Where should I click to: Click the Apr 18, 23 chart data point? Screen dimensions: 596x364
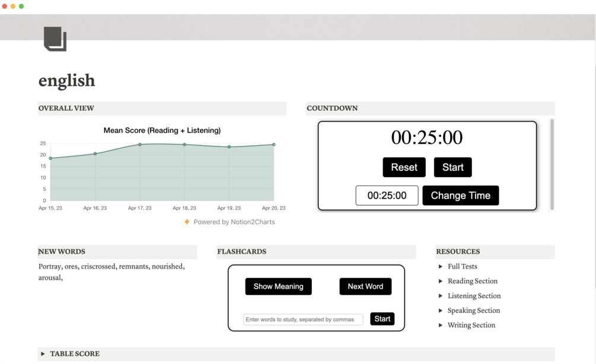click(184, 145)
